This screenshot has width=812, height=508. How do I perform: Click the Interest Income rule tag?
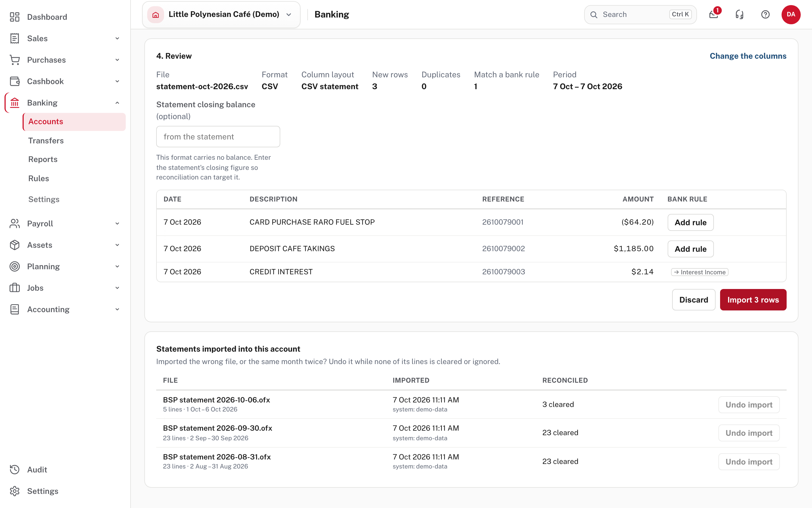coord(700,272)
